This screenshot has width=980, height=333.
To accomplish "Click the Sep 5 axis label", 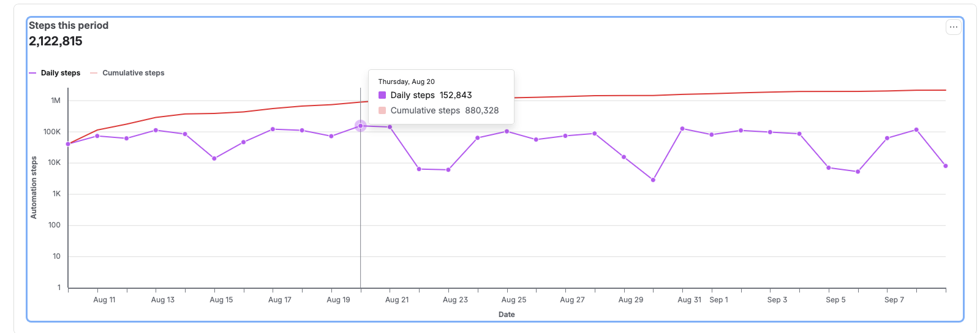I will [835, 300].
